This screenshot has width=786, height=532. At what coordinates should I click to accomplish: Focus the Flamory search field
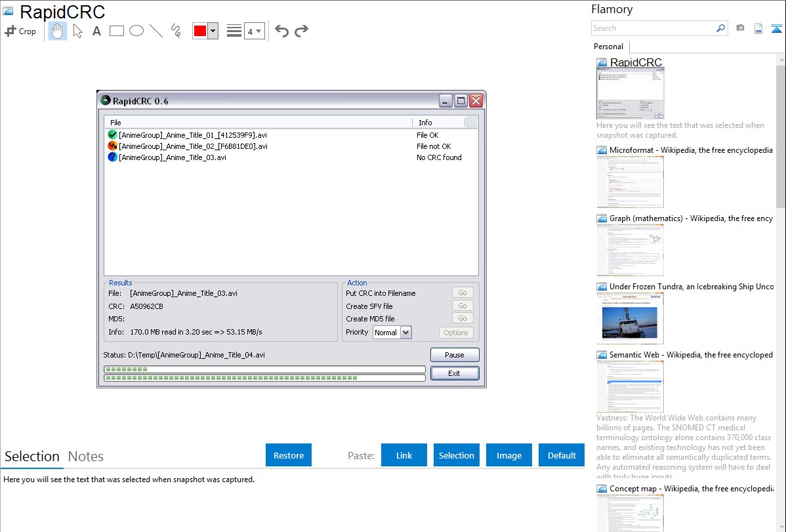(653, 28)
